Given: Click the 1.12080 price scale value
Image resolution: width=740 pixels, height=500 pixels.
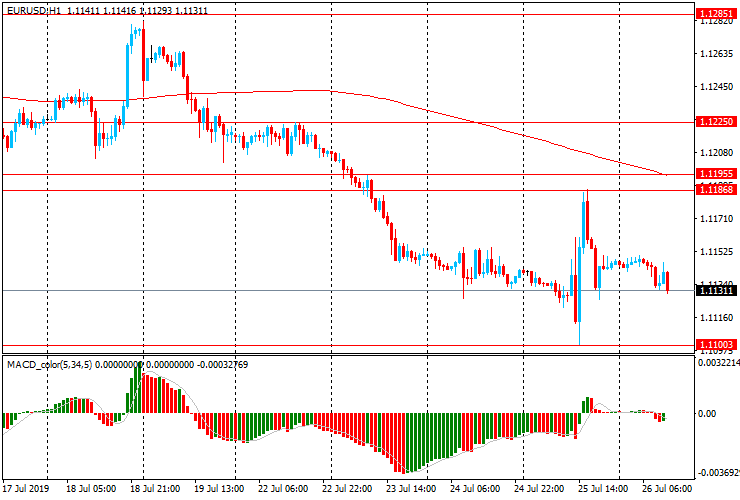Looking at the screenshot, I should [x=716, y=153].
